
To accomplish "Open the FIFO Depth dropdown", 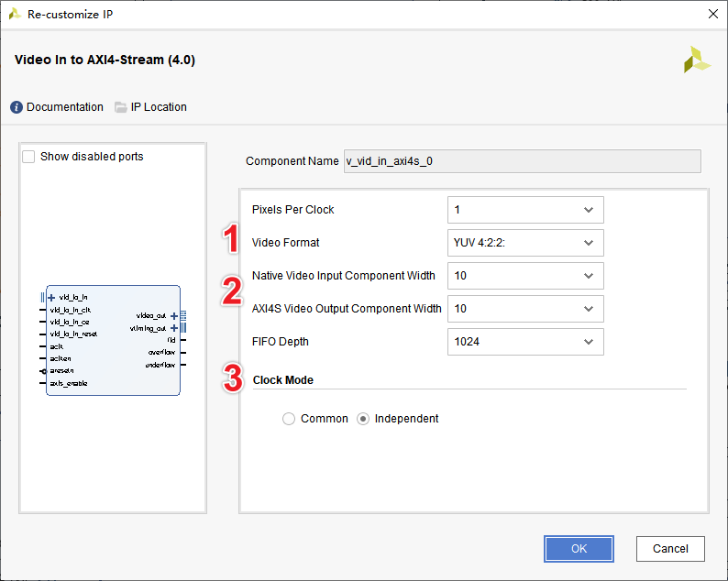I will point(525,342).
